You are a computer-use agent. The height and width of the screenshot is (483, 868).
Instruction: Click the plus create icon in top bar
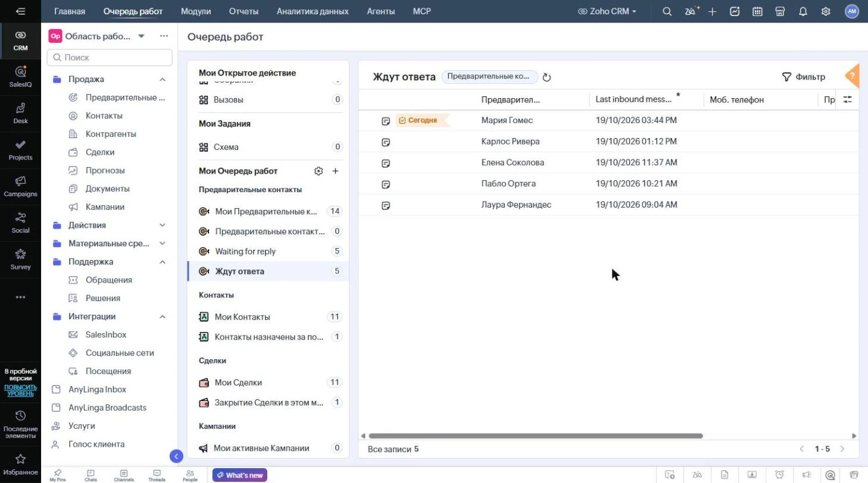tap(713, 11)
